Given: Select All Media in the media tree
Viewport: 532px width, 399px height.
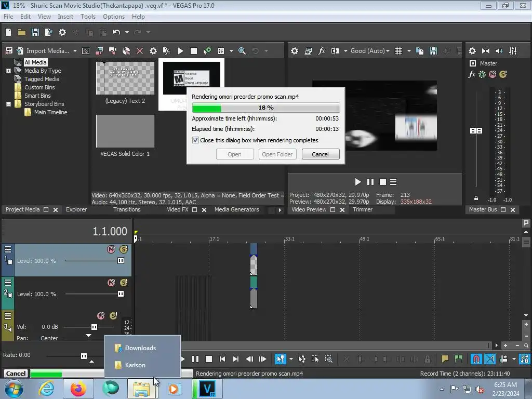Looking at the screenshot, I should [35, 62].
